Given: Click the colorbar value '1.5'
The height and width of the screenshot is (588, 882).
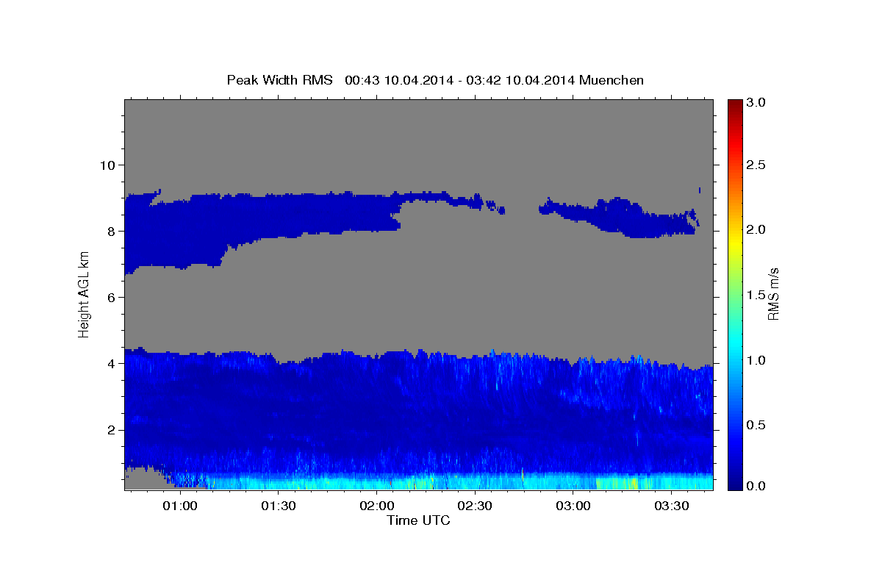Looking at the screenshot, I should pyautogui.click(x=756, y=295).
